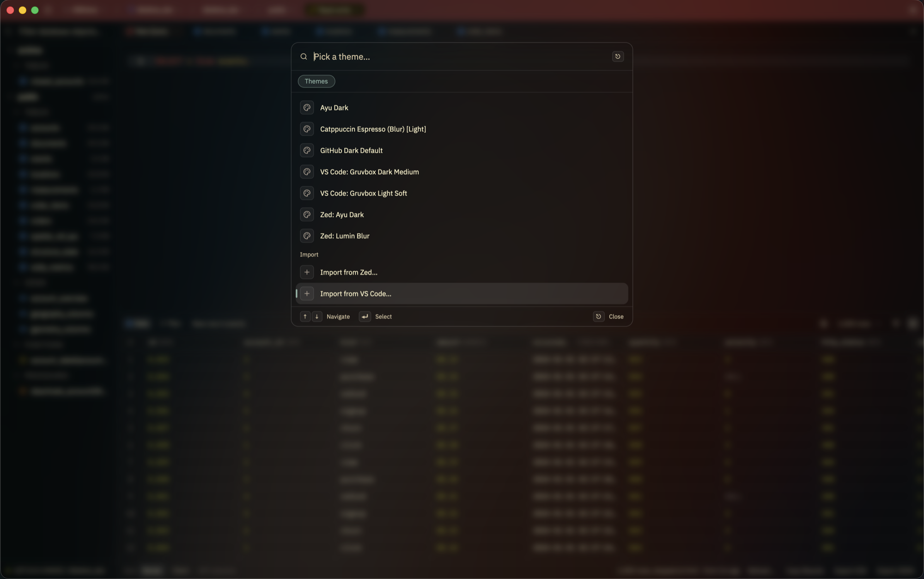
Task: Choose the Ayu Dark theme
Action: tap(462, 108)
